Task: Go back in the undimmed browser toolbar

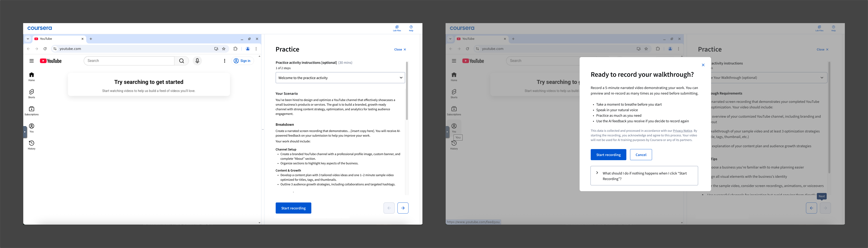Action: point(29,49)
